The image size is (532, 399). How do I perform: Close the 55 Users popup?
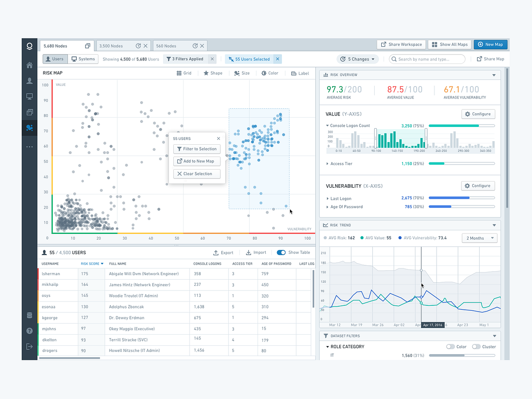[219, 138]
